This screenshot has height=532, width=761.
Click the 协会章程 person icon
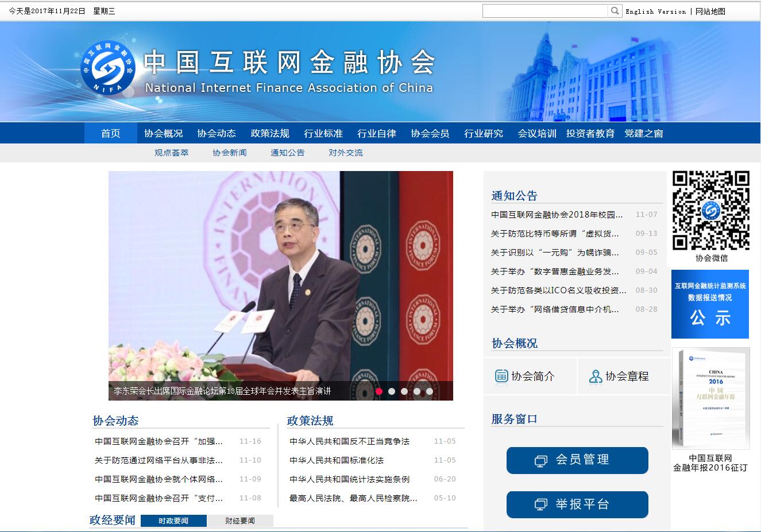[596, 376]
